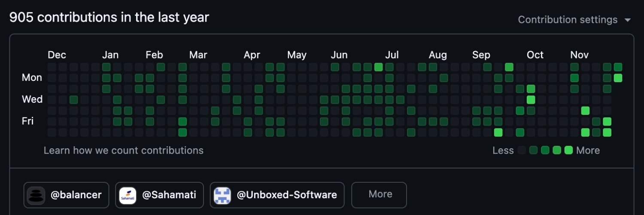The height and width of the screenshot is (215, 644).
Task: Open Learn how we count contributions link
Action: 124,150
